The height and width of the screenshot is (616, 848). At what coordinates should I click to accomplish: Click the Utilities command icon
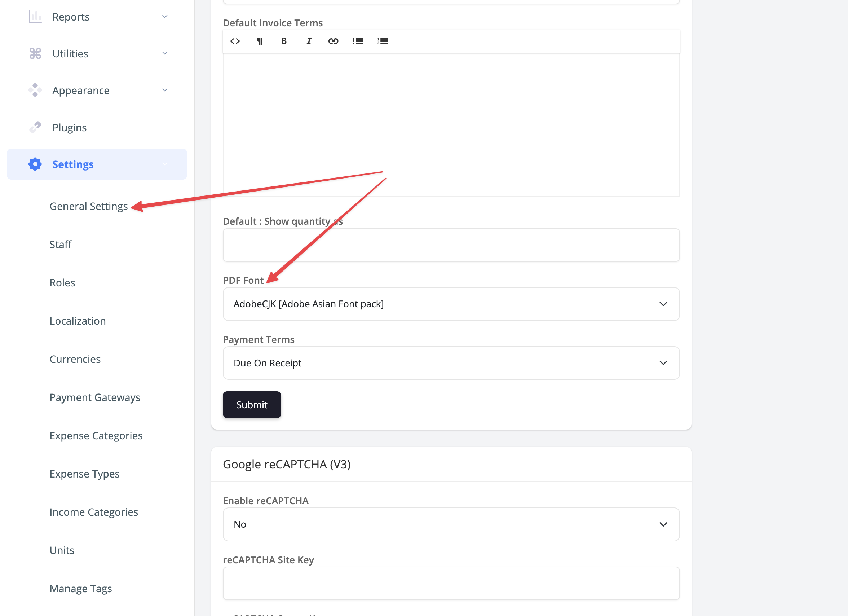click(35, 53)
